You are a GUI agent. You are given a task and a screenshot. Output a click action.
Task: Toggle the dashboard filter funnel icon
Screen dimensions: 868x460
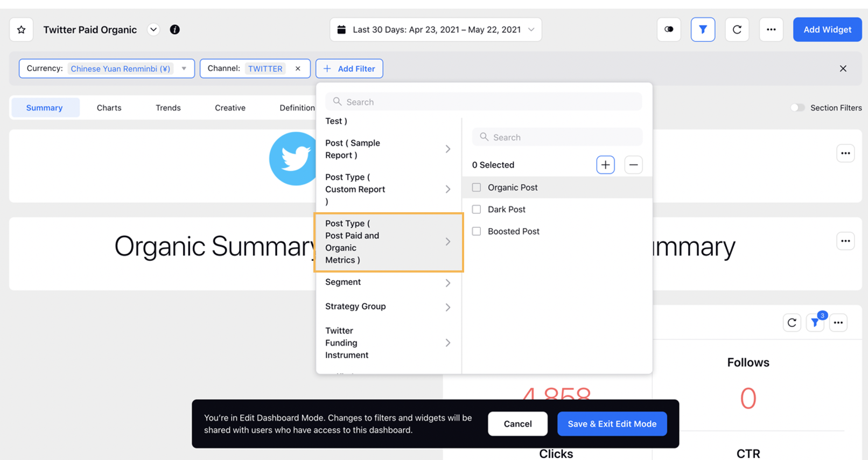tap(703, 30)
